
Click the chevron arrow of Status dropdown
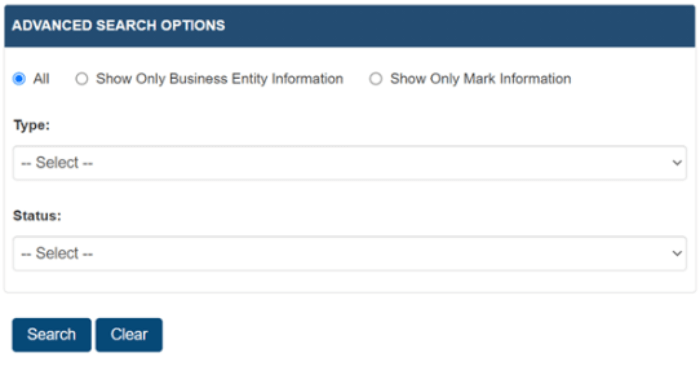tap(677, 254)
